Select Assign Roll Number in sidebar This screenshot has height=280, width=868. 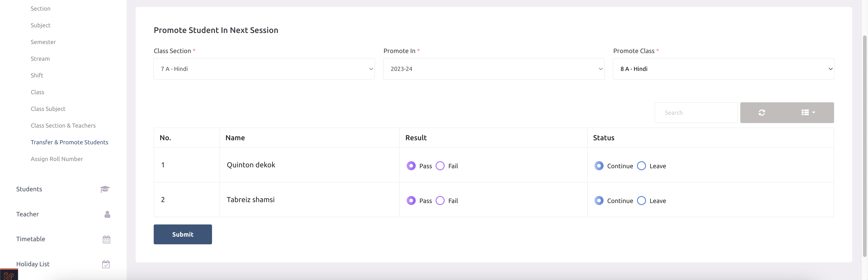point(57,159)
